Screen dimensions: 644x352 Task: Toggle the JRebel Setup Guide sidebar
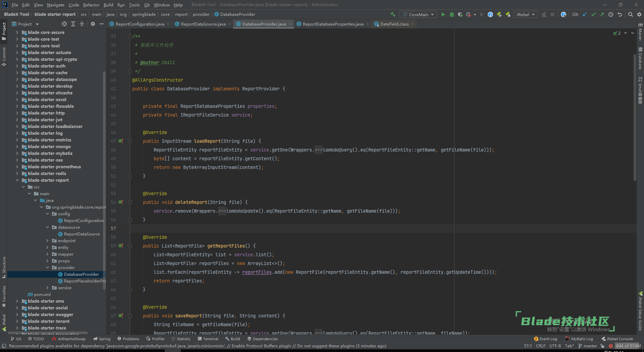click(x=640, y=311)
